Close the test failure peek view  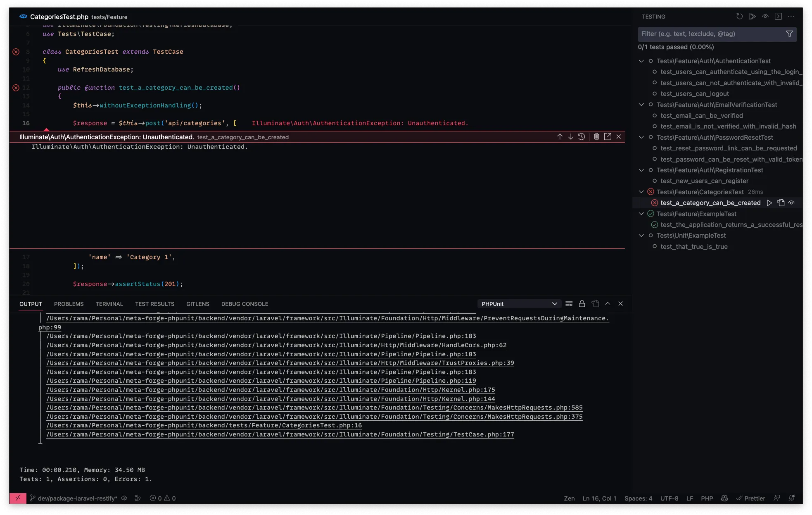pos(619,137)
